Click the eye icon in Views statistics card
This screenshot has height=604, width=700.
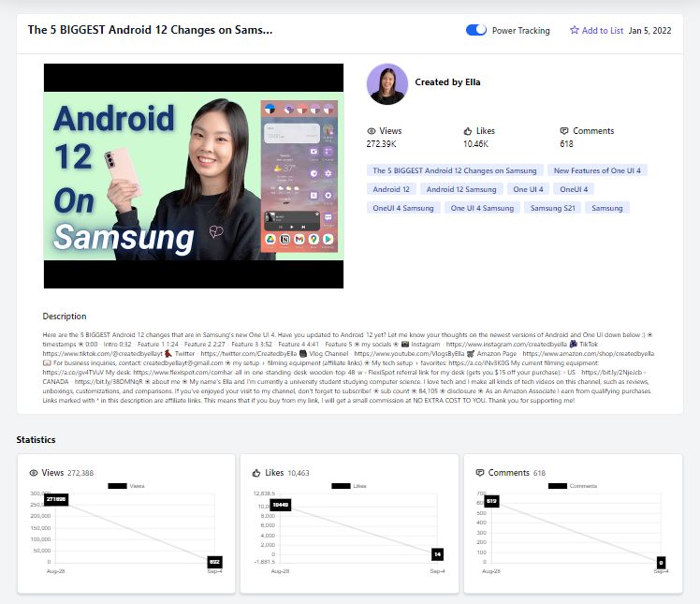point(33,473)
